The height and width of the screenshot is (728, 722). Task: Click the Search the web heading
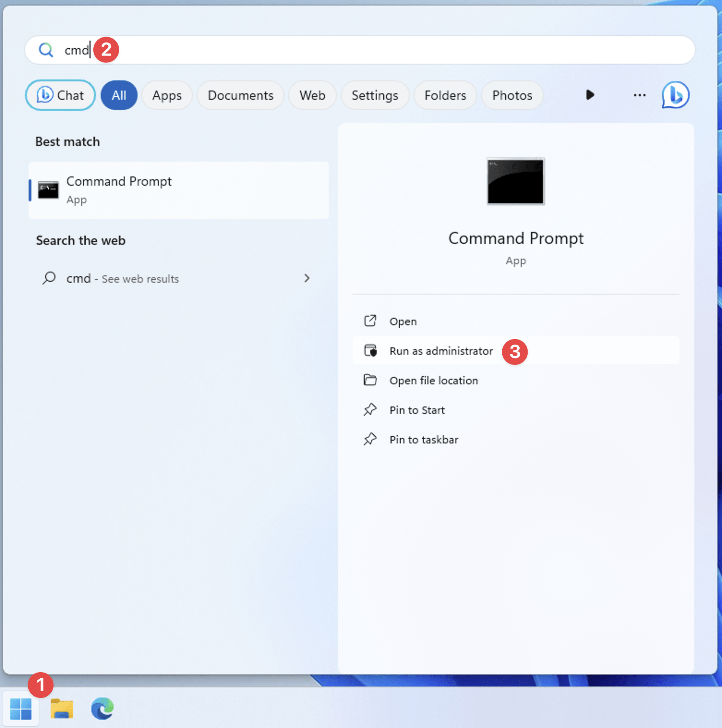click(81, 240)
